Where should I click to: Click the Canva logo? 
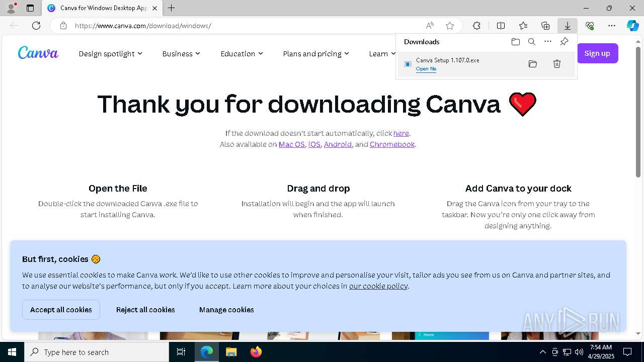[x=38, y=53]
